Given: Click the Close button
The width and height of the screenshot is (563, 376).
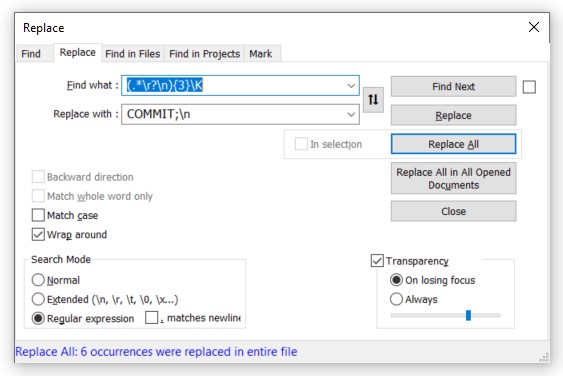Looking at the screenshot, I should [x=453, y=211].
